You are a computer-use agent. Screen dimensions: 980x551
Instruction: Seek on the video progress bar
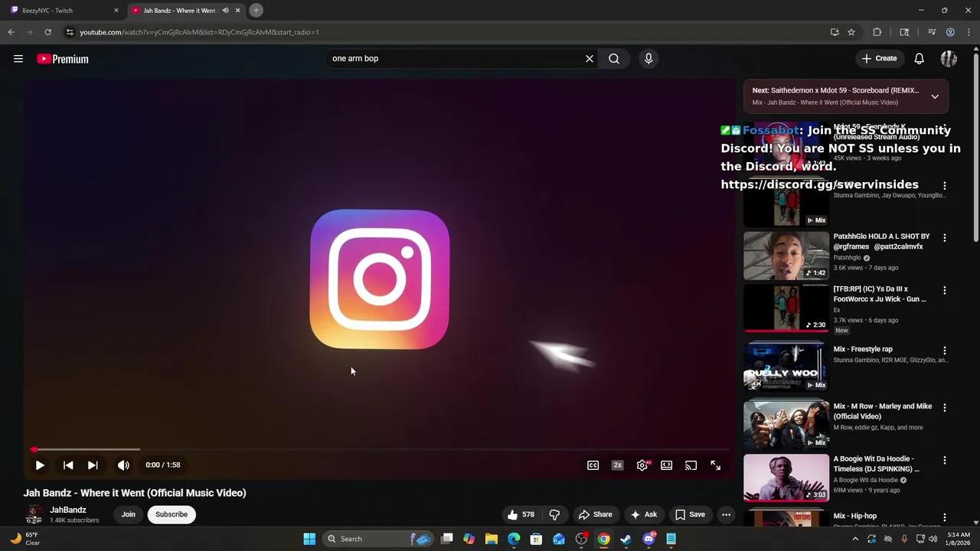[x=380, y=449]
